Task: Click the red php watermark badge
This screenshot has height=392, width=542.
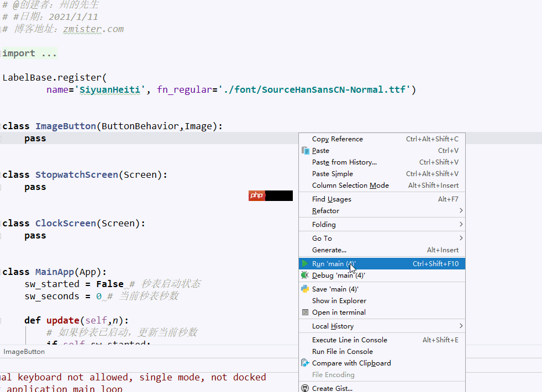Action: [257, 195]
